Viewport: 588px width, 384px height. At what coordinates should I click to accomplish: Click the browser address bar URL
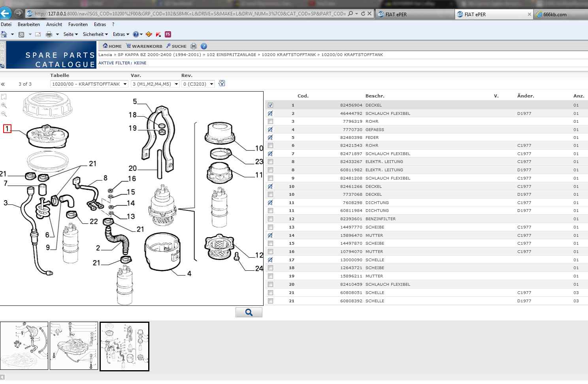coord(190,13)
